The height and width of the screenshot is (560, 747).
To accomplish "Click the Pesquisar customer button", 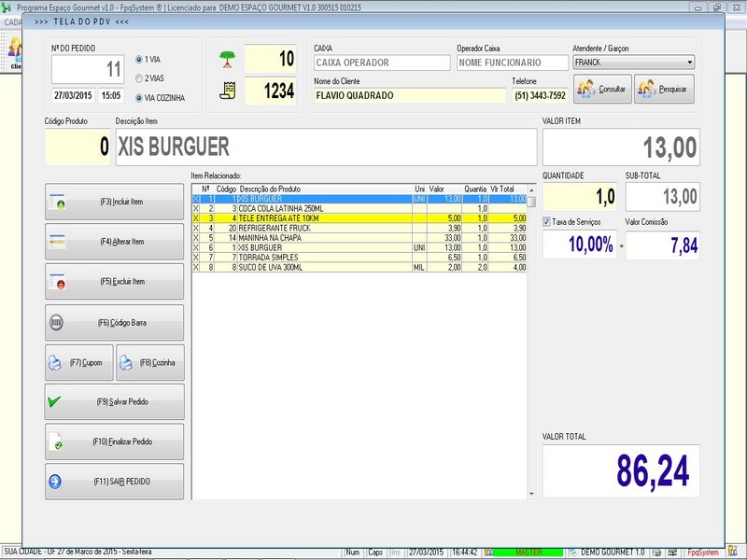I will tap(664, 89).
